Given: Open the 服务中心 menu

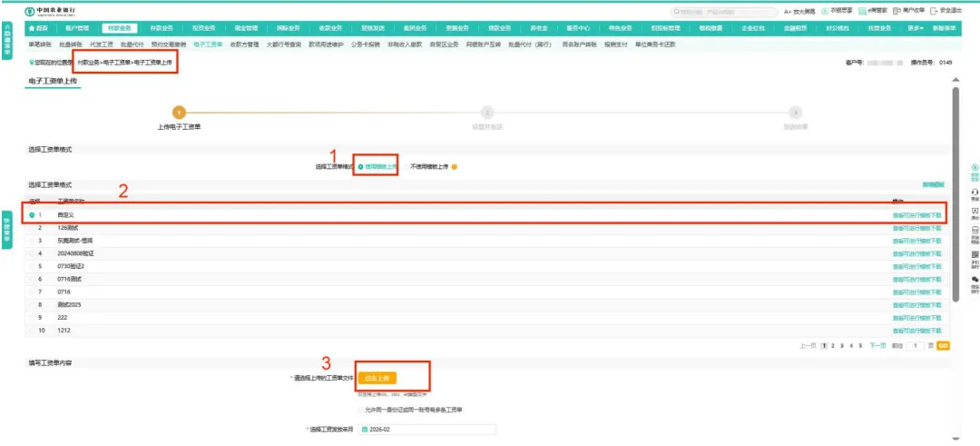Looking at the screenshot, I should tap(578, 28).
